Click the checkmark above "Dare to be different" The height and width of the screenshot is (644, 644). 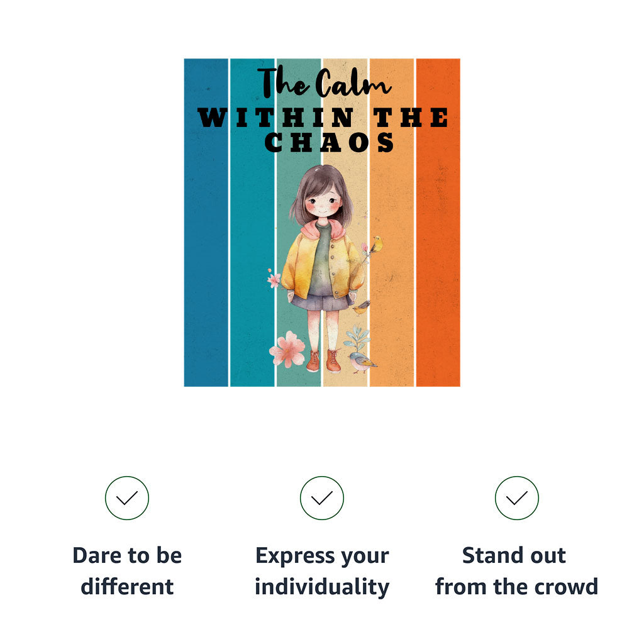[x=127, y=498]
